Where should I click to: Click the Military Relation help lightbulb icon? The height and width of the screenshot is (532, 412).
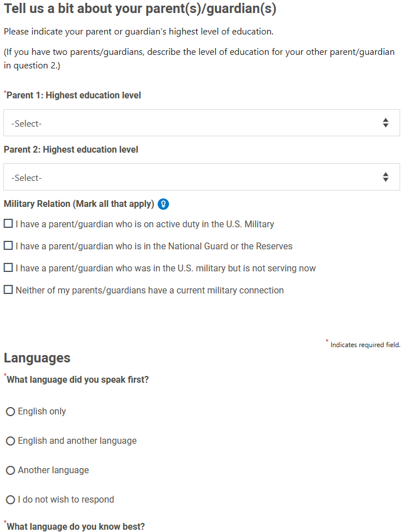click(163, 204)
